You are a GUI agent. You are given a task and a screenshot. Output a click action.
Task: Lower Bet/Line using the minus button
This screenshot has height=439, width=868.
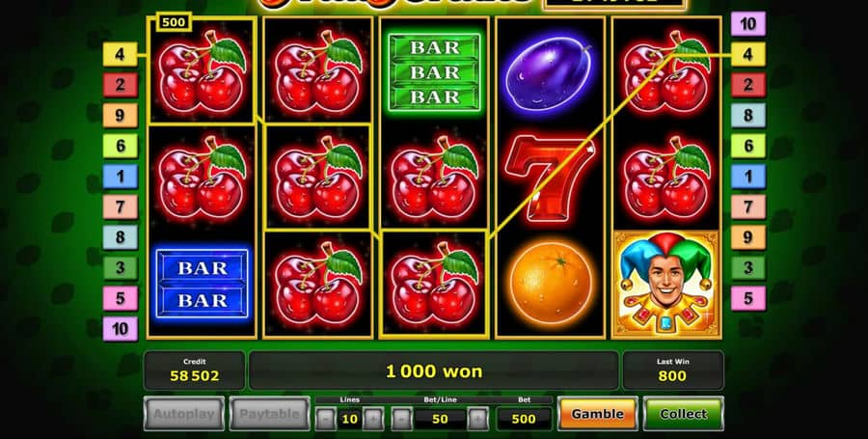tap(402, 419)
